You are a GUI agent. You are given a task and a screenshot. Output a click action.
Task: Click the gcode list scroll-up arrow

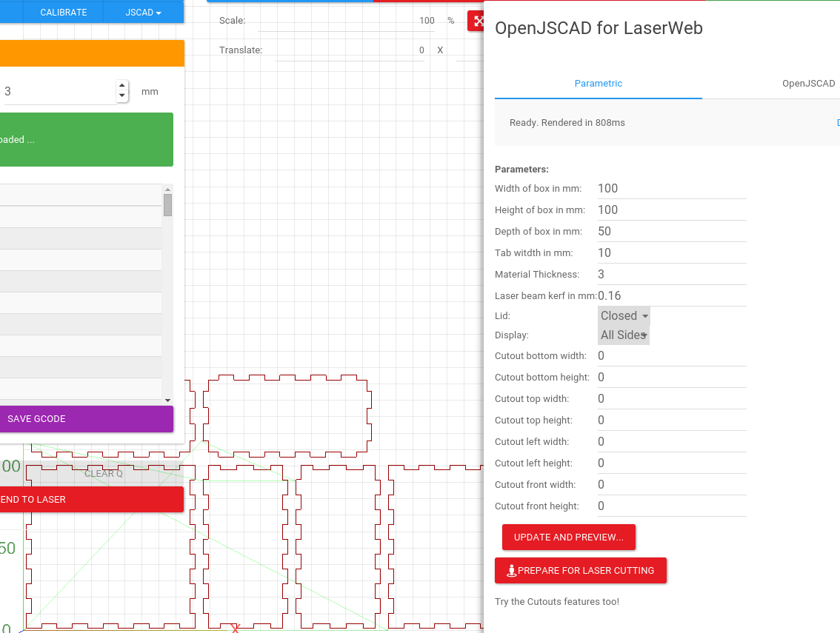[x=167, y=189]
